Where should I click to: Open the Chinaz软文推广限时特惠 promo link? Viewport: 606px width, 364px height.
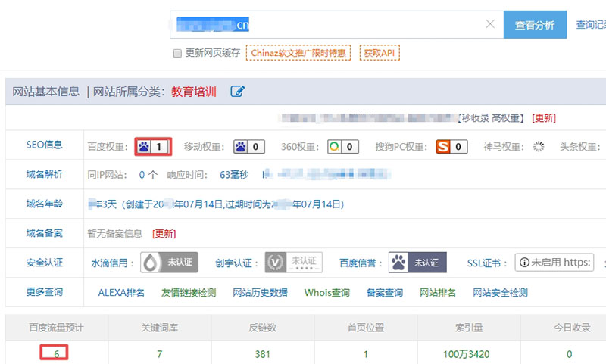pos(298,53)
